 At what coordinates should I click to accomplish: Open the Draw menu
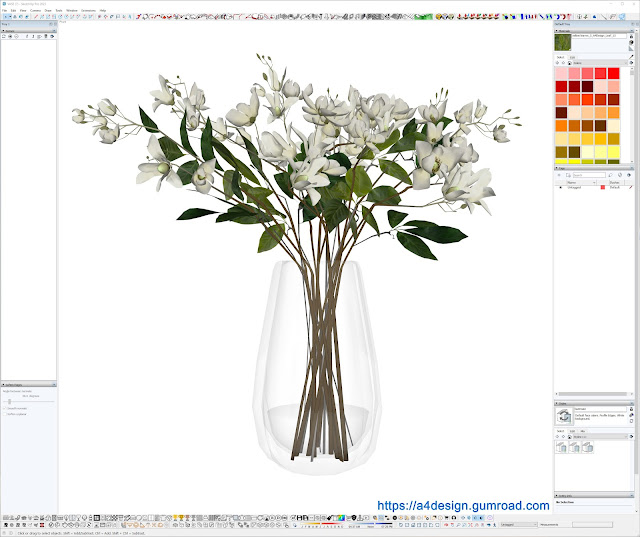tap(48, 10)
